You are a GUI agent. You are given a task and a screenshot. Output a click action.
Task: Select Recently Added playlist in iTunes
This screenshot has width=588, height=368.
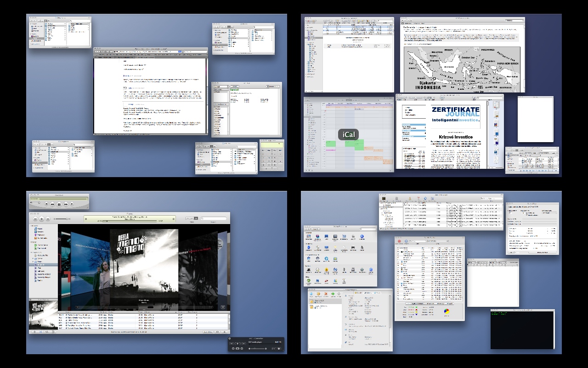43,274
